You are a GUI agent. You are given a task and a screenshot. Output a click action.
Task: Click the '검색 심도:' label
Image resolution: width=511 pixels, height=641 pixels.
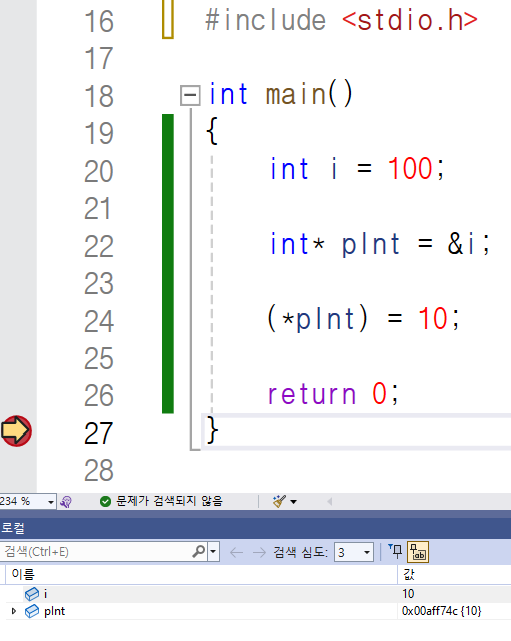point(300,552)
